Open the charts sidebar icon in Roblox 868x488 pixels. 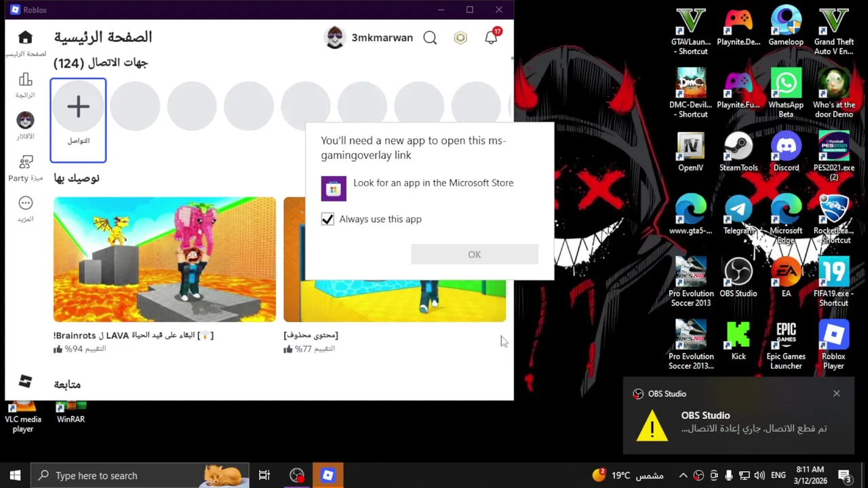click(25, 79)
